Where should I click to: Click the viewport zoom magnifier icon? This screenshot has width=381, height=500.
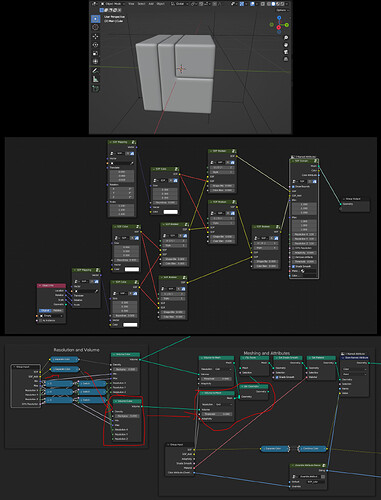286,38
